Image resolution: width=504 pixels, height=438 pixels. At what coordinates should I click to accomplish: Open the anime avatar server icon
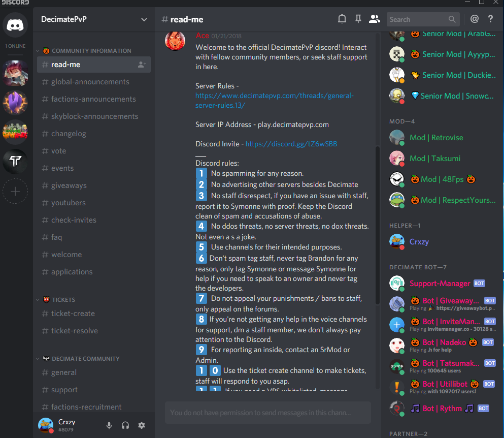pyautogui.click(x=15, y=73)
